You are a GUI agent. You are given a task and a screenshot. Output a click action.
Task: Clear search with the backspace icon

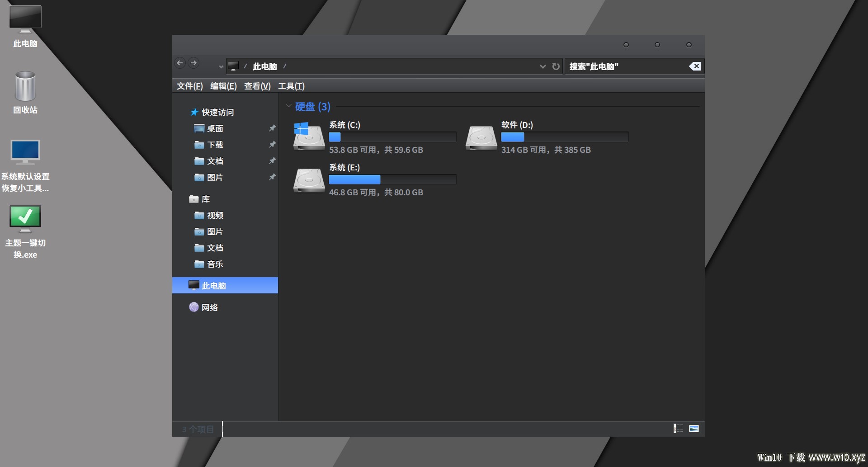pyautogui.click(x=695, y=66)
